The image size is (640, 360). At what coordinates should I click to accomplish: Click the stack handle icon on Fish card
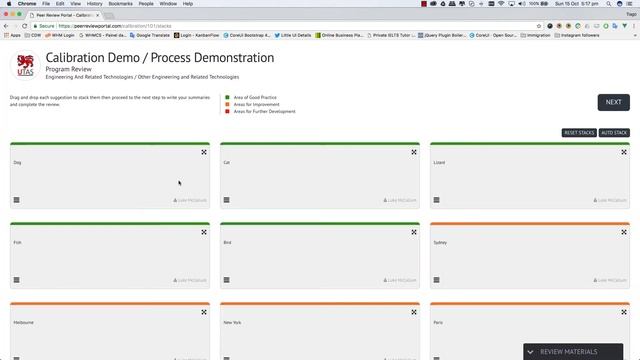pyautogui.click(x=16, y=280)
